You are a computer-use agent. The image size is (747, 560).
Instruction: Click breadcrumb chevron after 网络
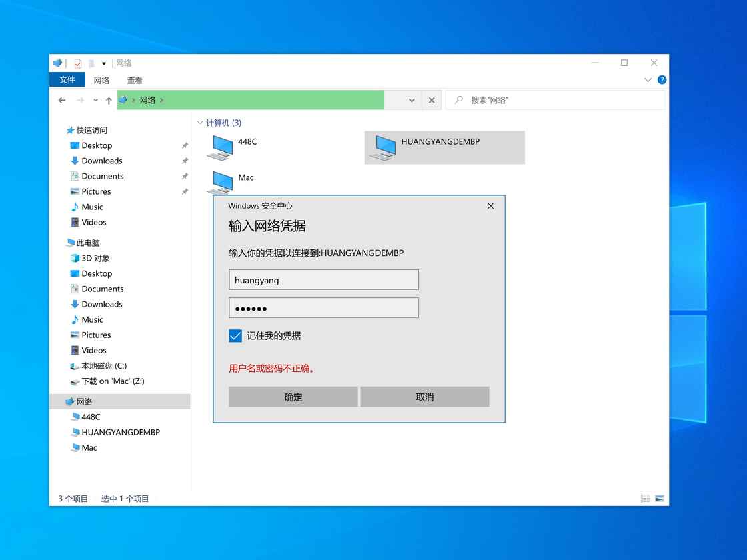162,100
